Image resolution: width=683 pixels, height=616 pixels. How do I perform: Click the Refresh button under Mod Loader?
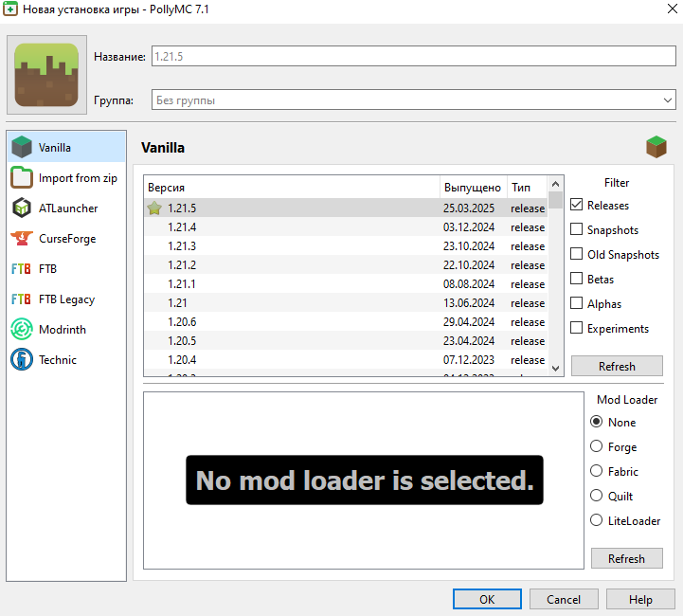click(627, 558)
